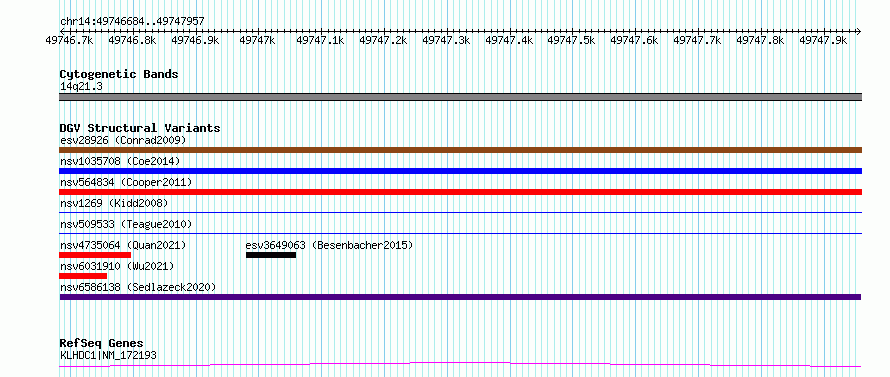Image resolution: width=890 pixels, height=377 pixels.
Task: Click the 49747.2k ruler tick label
Action: pyautogui.click(x=383, y=40)
